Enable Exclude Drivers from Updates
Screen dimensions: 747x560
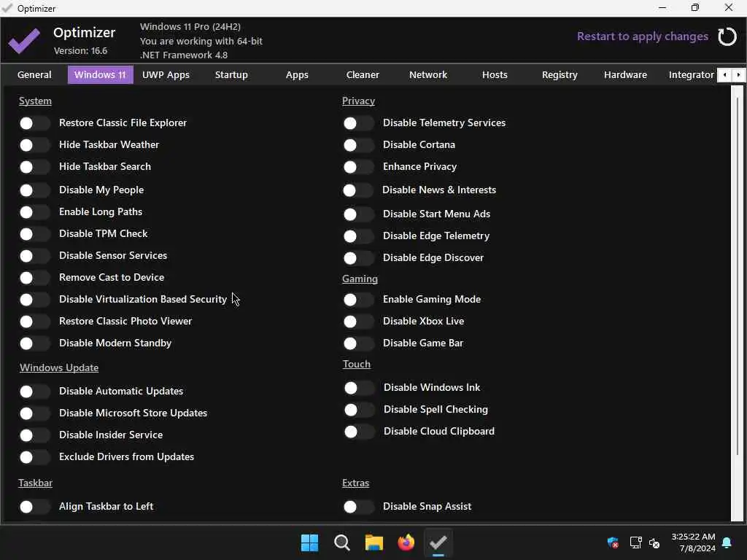pyautogui.click(x=35, y=458)
